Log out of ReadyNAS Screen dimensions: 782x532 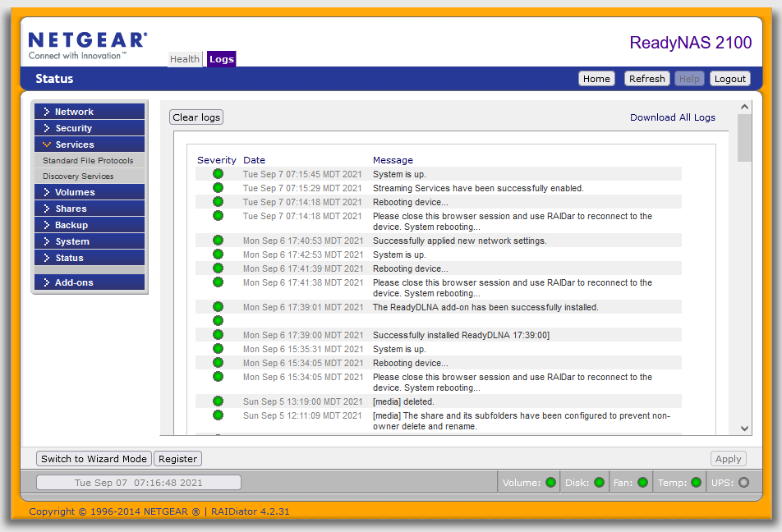pyautogui.click(x=729, y=79)
